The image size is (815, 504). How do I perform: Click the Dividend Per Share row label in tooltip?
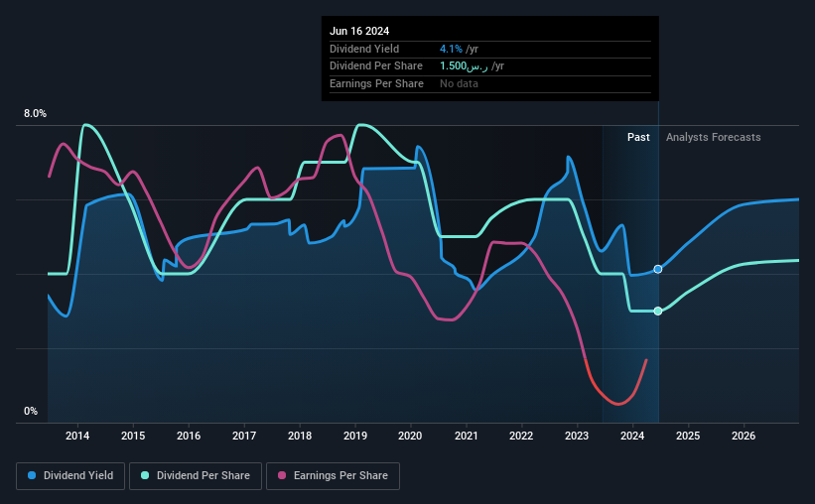point(376,66)
